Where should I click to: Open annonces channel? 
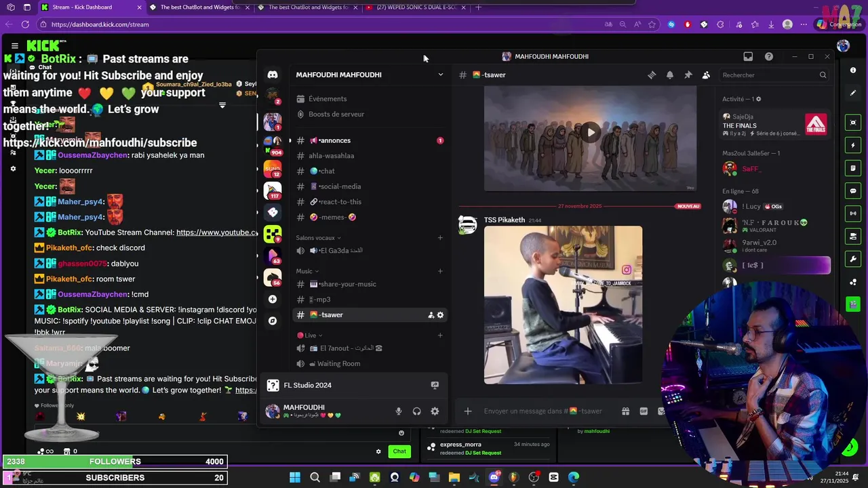pos(370,140)
